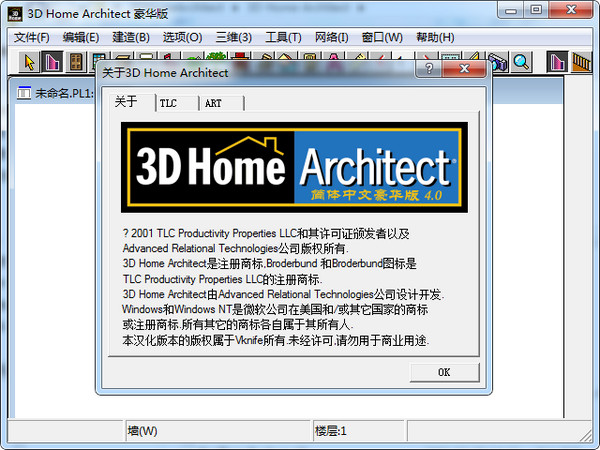600x450 pixels.
Task: Open the 网络(I) menu
Action: tap(331, 37)
